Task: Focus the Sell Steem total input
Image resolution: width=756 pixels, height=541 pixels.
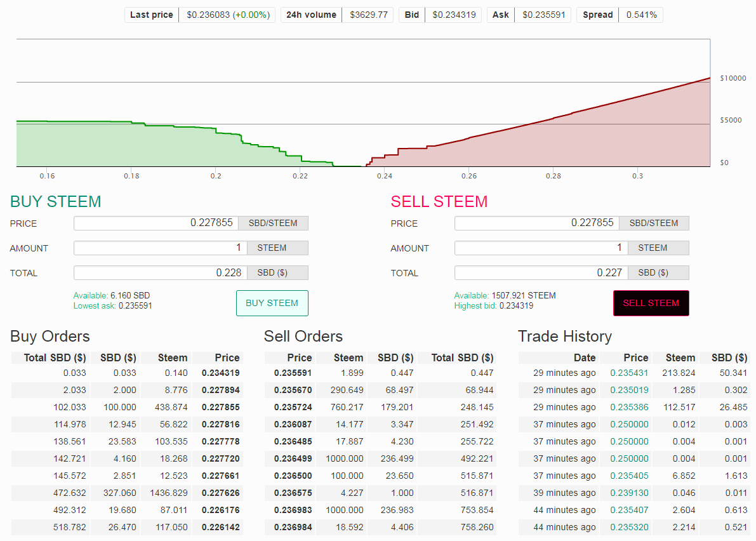Action: click(x=541, y=273)
